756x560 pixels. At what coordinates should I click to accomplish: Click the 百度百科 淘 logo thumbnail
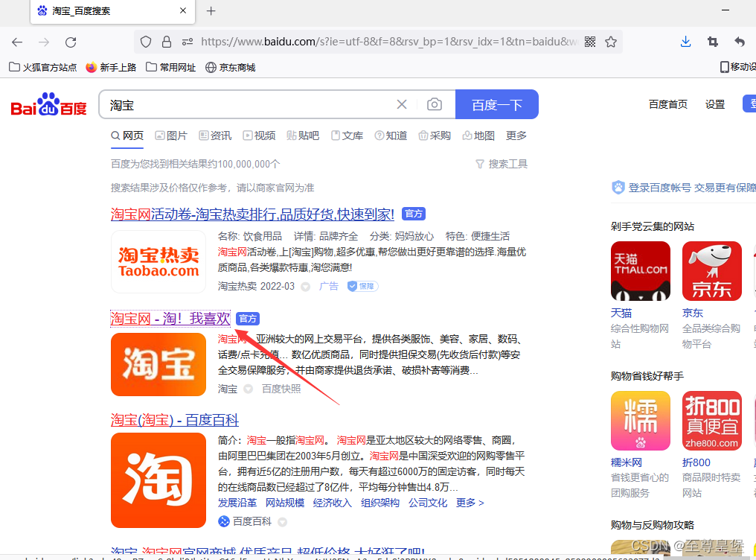click(x=158, y=480)
